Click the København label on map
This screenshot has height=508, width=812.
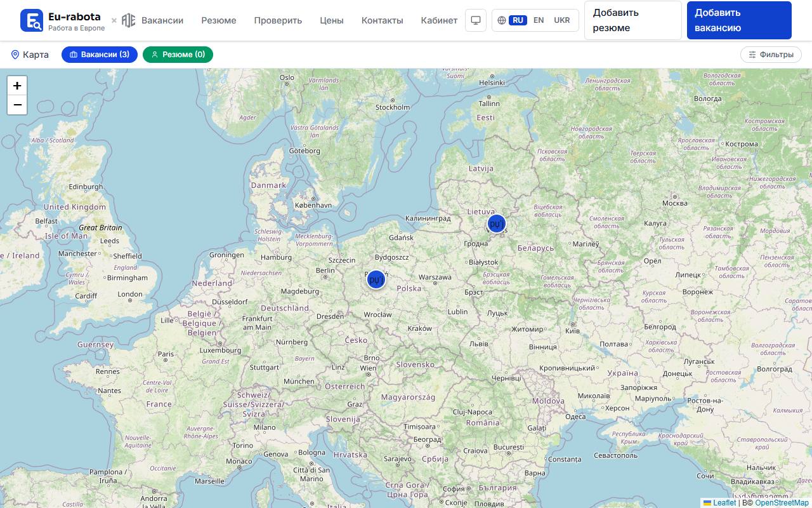(x=313, y=206)
